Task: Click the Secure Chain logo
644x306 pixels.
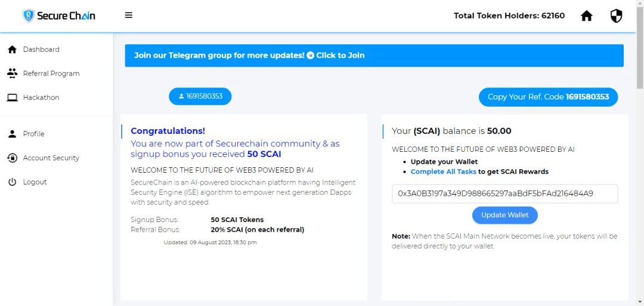Action: pos(58,16)
